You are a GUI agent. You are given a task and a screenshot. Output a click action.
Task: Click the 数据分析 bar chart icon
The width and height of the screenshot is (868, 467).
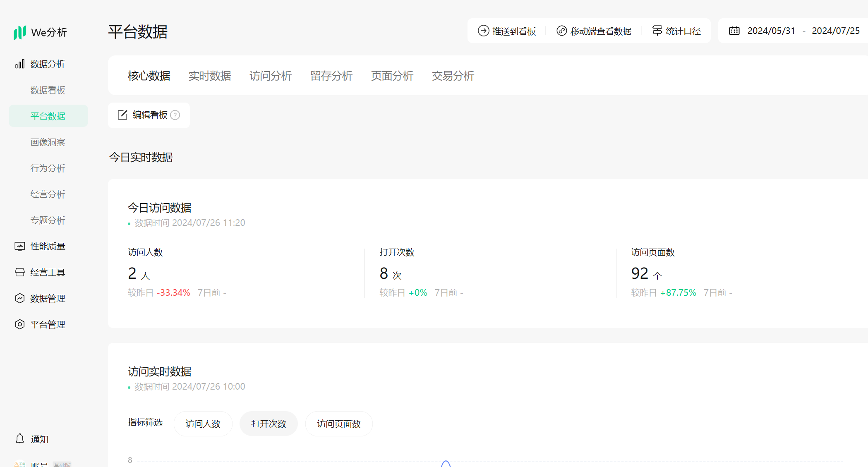click(x=19, y=64)
